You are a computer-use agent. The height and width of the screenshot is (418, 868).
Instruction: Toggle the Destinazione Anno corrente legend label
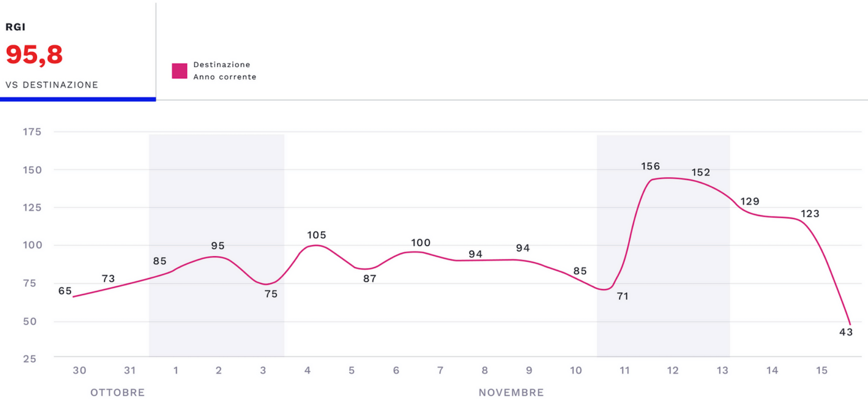[x=225, y=71]
